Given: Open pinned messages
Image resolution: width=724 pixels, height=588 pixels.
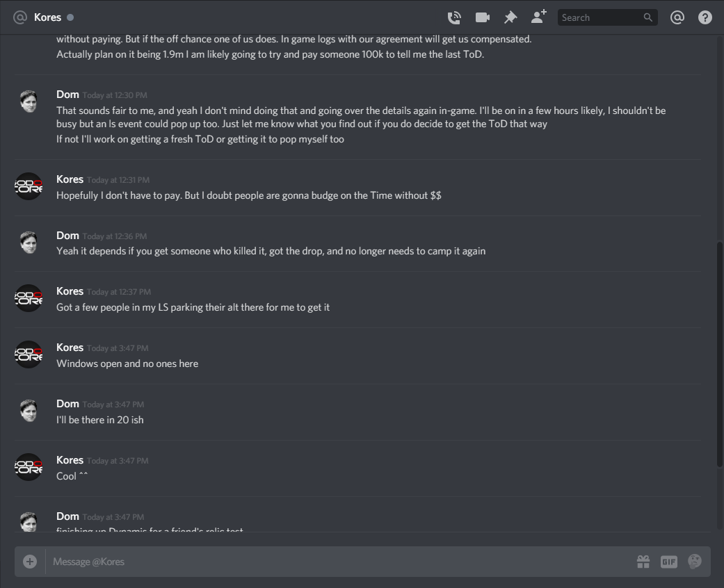Looking at the screenshot, I should [510, 17].
